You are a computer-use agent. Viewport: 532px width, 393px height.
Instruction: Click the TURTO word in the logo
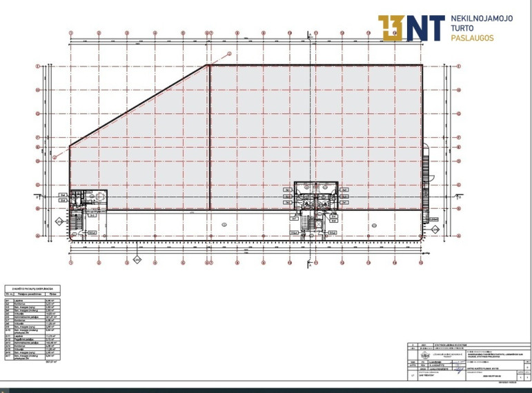point(462,28)
